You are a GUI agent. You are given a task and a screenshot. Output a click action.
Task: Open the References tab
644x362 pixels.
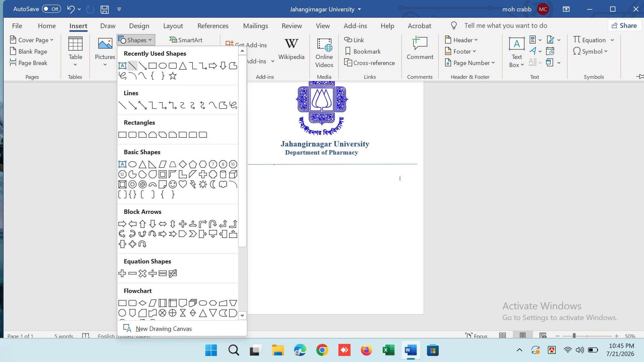[x=213, y=26]
